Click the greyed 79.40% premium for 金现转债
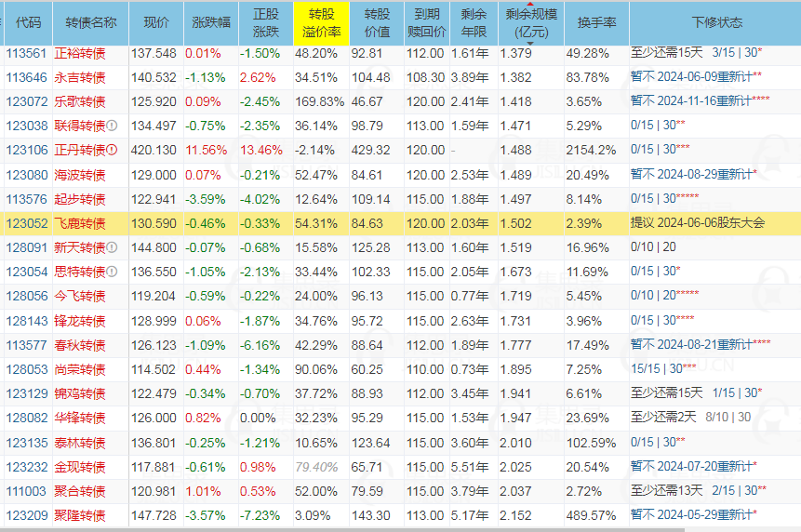The height and width of the screenshot is (532, 801). tap(316, 467)
